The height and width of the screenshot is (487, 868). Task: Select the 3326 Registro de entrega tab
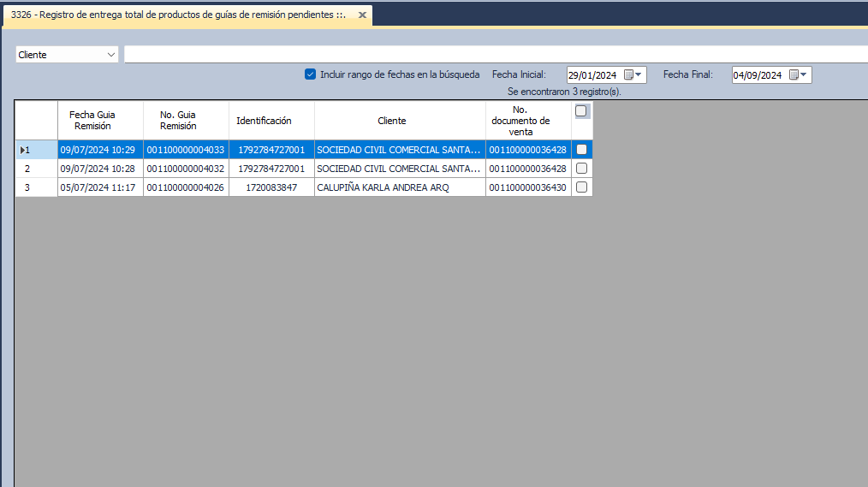pyautogui.click(x=178, y=15)
